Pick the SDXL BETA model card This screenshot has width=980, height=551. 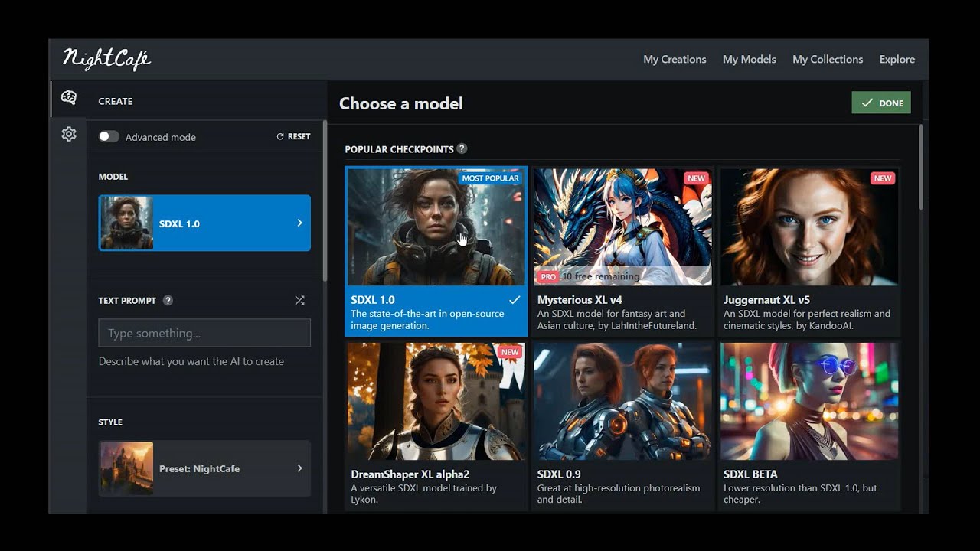pyautogui.click(x=809, y=425)
